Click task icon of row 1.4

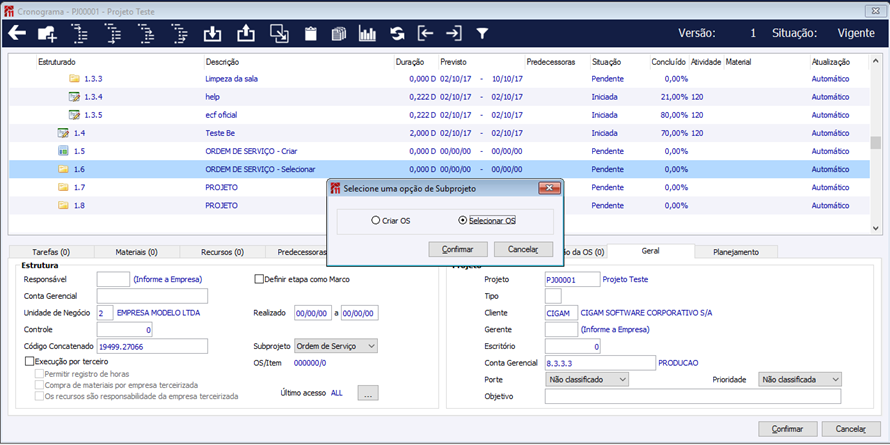[x=63, y=133]
